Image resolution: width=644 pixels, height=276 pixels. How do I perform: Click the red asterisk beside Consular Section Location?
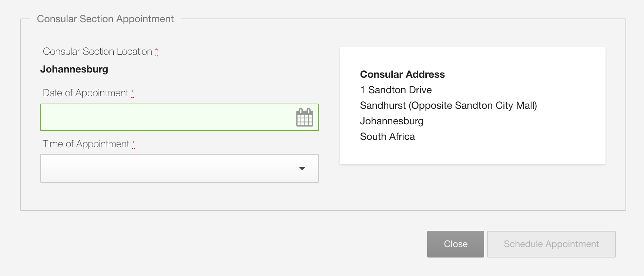tap(156, 51)
